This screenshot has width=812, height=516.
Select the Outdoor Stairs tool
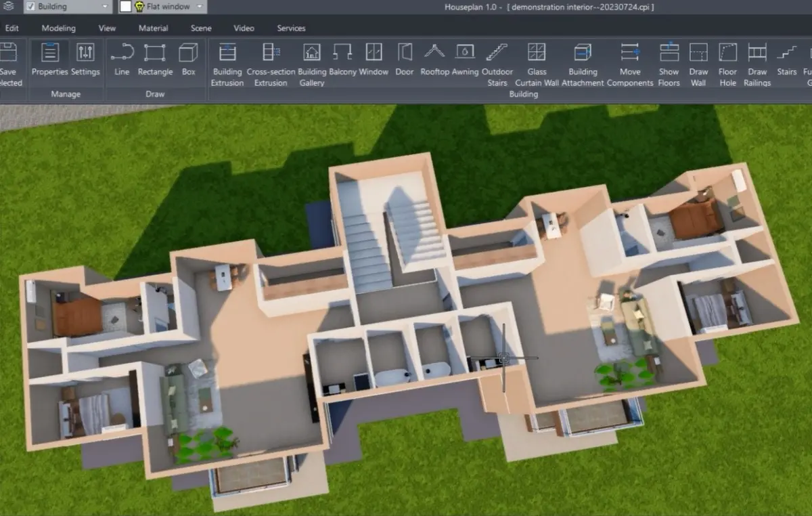click(x=497, y=64)
